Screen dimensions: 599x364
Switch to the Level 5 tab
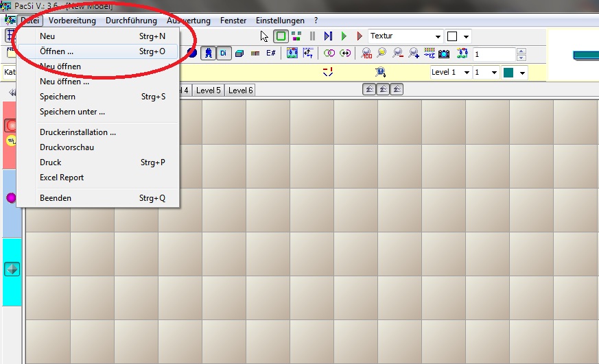[x=208, y=90]
